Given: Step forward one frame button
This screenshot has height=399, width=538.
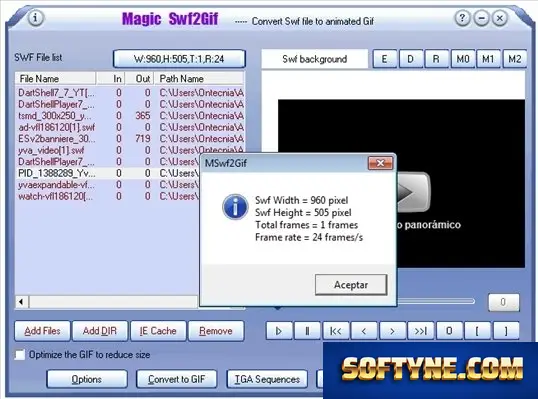Looking at the screenshot, I should click(x=392, y=331).
